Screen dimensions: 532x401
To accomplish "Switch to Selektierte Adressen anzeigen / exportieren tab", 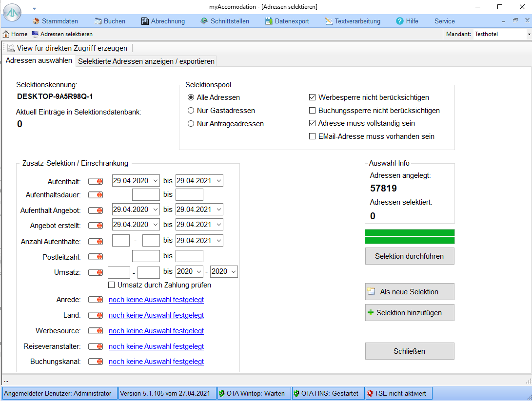I will [146, 61].
